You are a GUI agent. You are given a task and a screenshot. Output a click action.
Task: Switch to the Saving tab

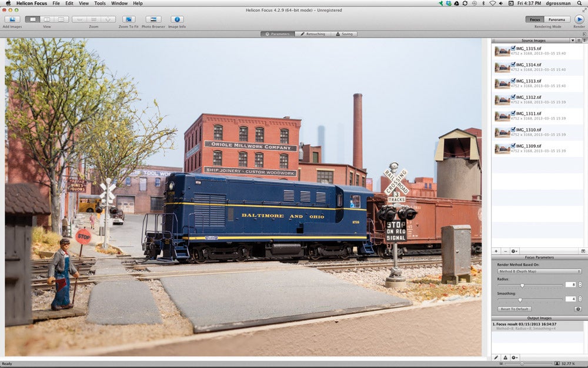click(x=344, y=34)
